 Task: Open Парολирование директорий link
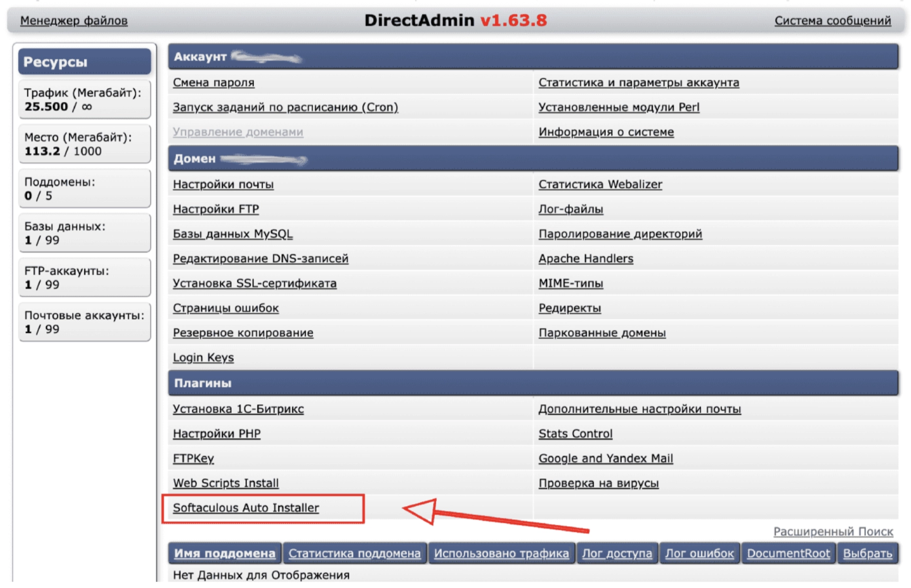tap(620, 234)
